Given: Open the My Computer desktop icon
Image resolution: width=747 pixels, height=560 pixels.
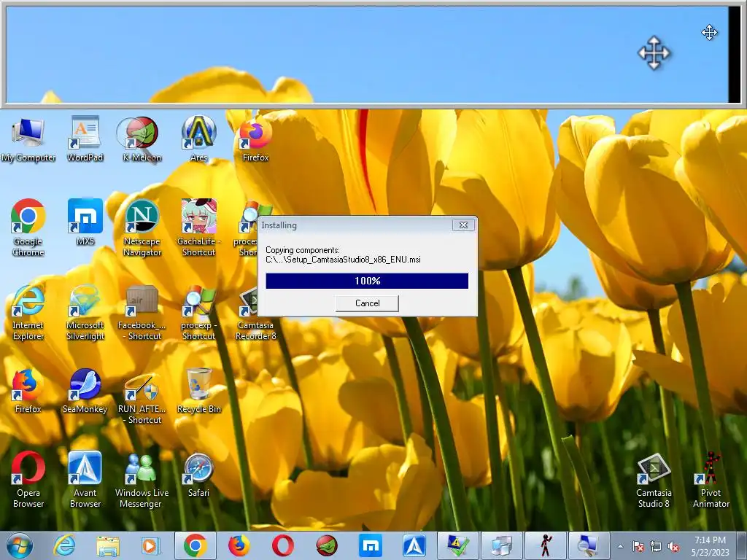Looking at the screenshot, I should (x=28, y=139).
